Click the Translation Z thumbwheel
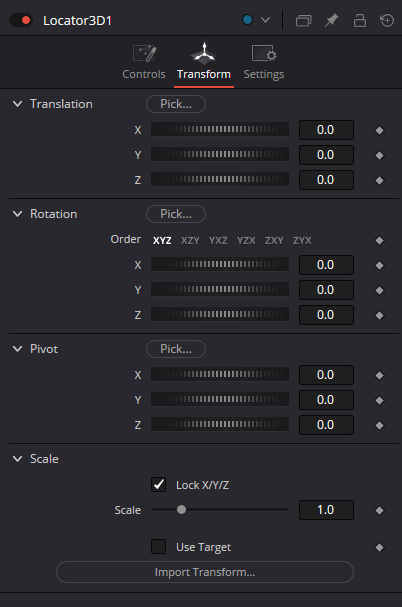The height and width of the screenshot is (607, 402). tap(220, 179)
